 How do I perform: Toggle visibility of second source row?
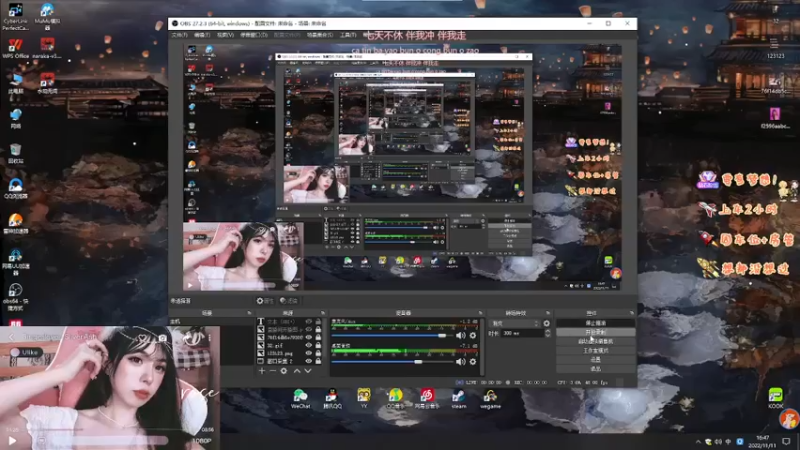pos(308,329)
